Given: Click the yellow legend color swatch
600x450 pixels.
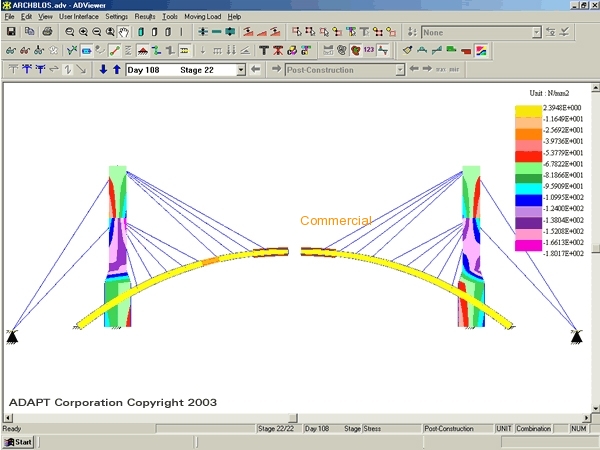Looking at the screenshot, I should pyautogui.click(x=528, y=111).
